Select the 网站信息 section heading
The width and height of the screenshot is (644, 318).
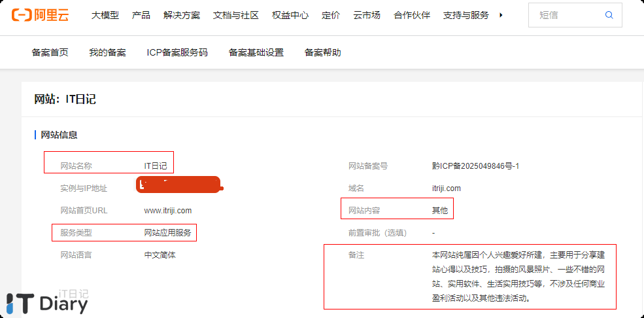pyautogui.click(x=59, y=135)
